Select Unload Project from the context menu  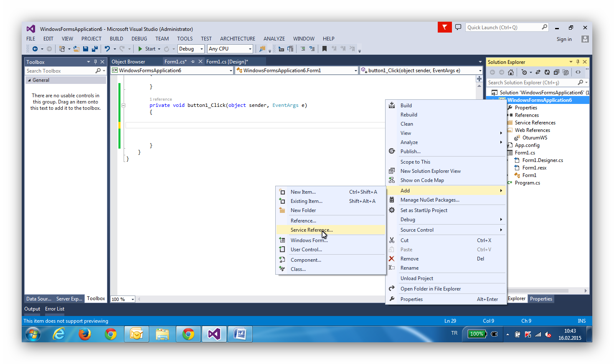tap(416, 278)
